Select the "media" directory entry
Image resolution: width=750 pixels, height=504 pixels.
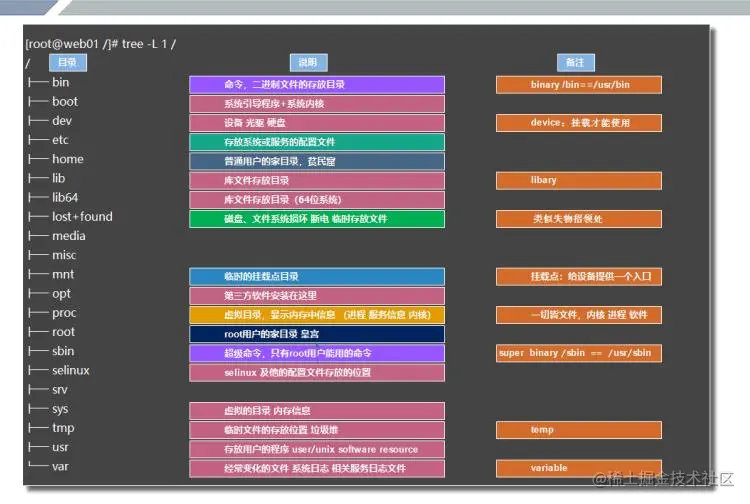(68, 236)
